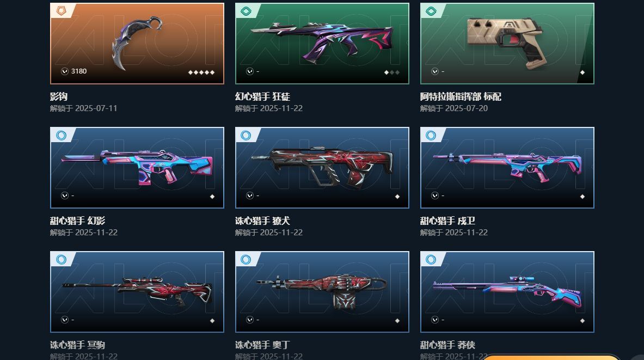644x360 pixels.
Task: Open the 影钩 karambit knife image
Action: [138, 42]
